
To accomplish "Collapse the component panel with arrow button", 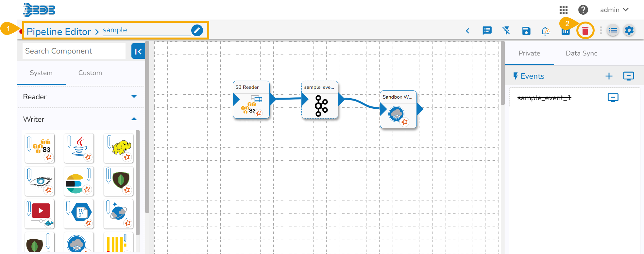I will pyautogui.click(x=138, y=51).
